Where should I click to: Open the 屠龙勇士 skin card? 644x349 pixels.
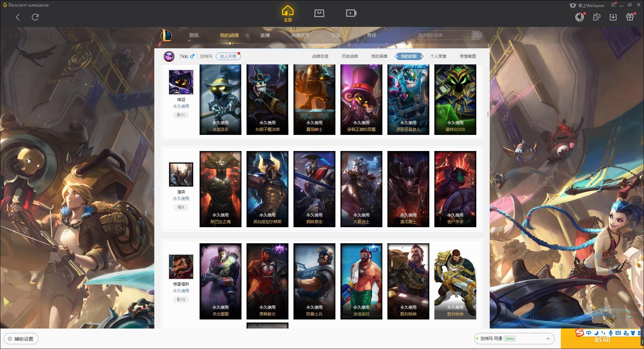click(408, 189)
